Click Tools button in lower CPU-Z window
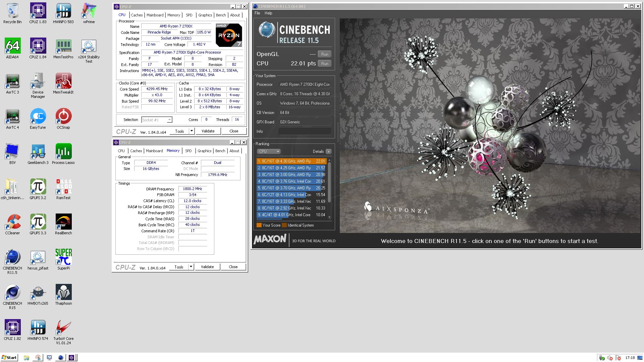Viewport: 644px width, 362px height. (x=179, y=267)
